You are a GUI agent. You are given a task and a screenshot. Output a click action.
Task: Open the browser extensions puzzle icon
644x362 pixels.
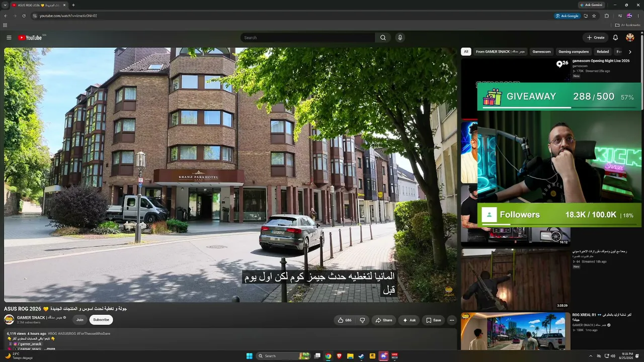coord(607,16)
